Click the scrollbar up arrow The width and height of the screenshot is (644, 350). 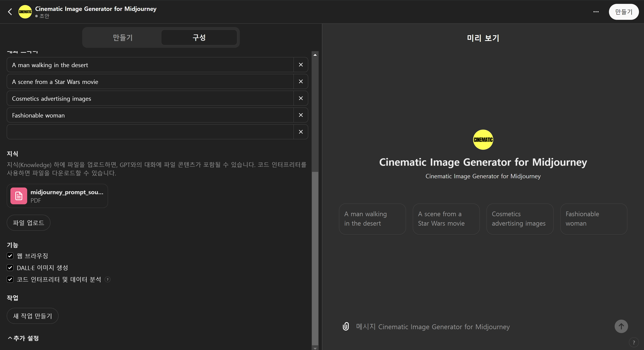[315, 55]
